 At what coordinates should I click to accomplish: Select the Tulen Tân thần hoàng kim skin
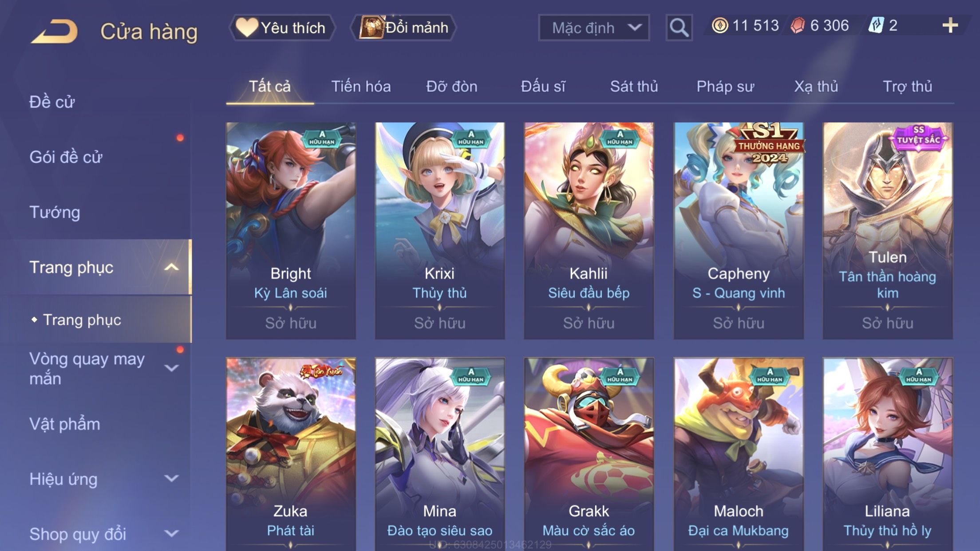(888, 231)
